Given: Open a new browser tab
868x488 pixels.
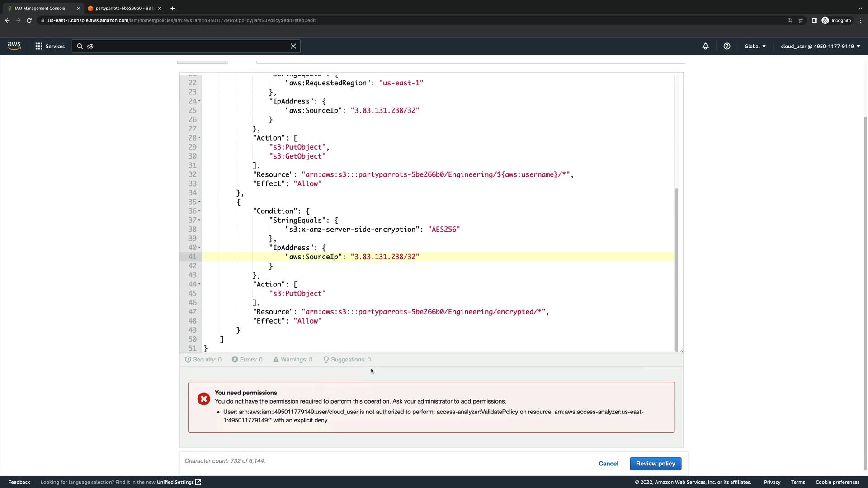Looking at the screenshot, I should pos(172,8).
